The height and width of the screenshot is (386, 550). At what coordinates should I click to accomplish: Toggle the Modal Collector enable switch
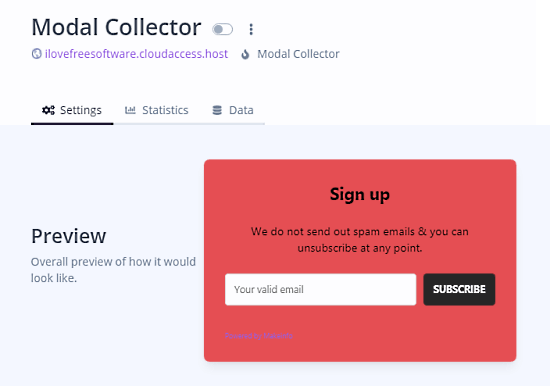(x=222, y=29)
